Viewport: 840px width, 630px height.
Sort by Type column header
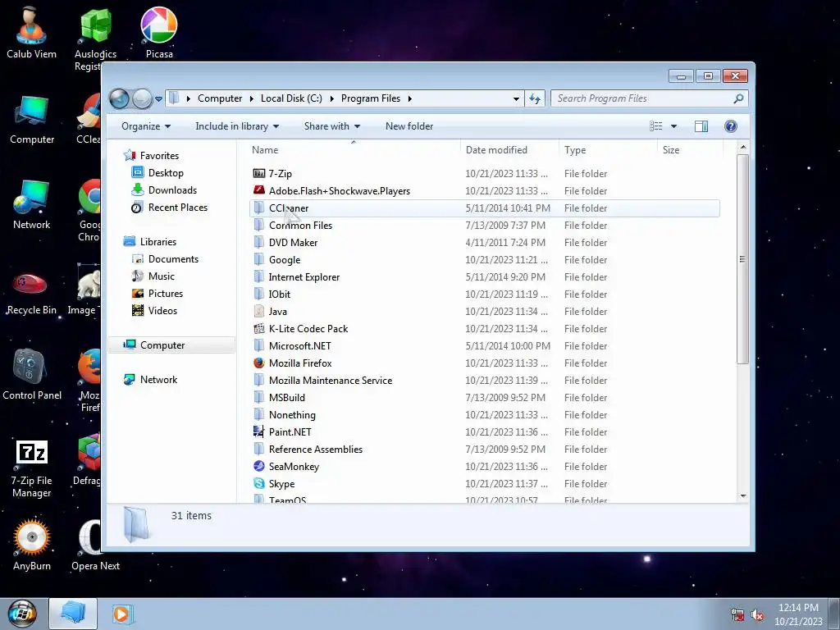click(x=608, y=150)
